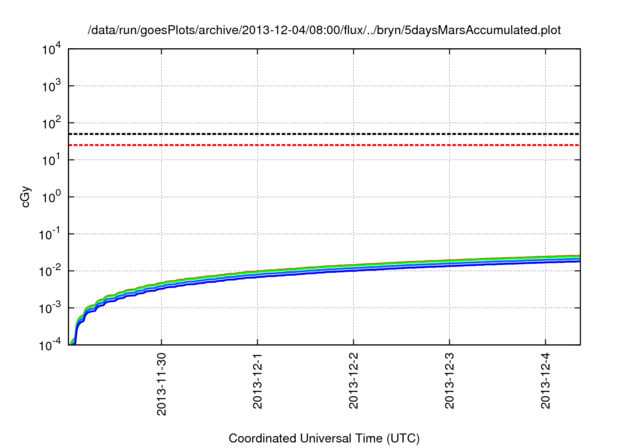Image resolution: width=640 pixels, height=448 pixels.
Task: Click the 2013-12-1 date label
Action: [x=258, y=381]
